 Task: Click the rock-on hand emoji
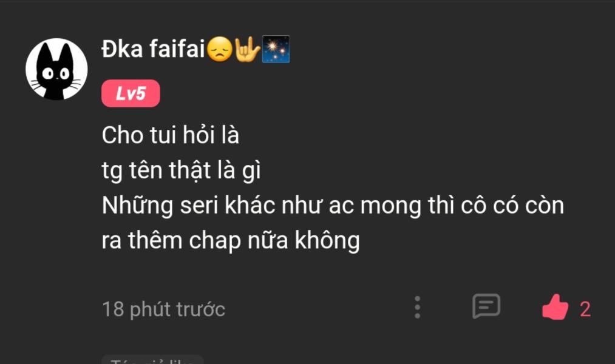[247, 49]
